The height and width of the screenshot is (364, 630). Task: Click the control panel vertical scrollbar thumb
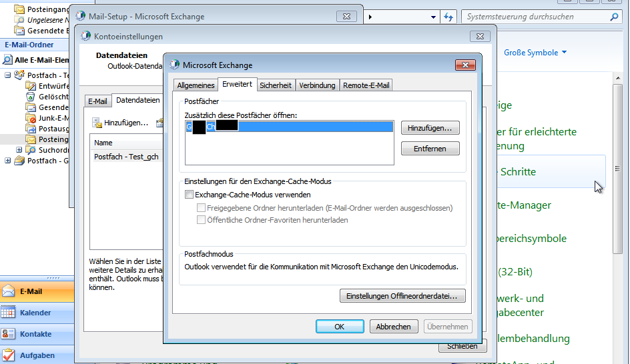click(617, 169)
